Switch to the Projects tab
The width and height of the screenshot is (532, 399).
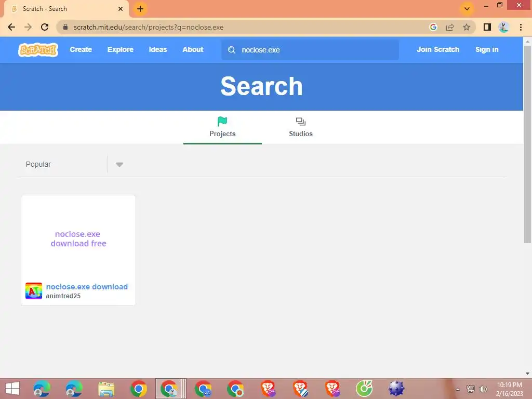(222, 128)
